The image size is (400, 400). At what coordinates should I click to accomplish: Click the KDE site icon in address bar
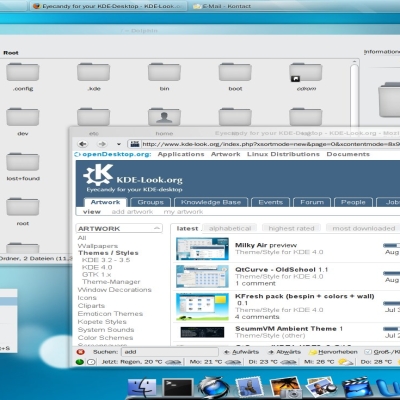[135, 144]
